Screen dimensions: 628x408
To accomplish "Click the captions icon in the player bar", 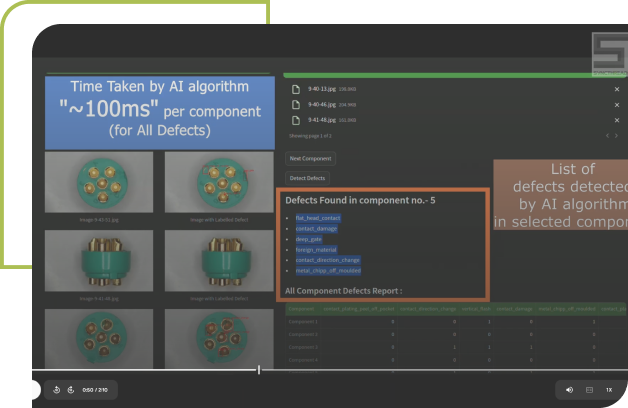I will 589,389.
